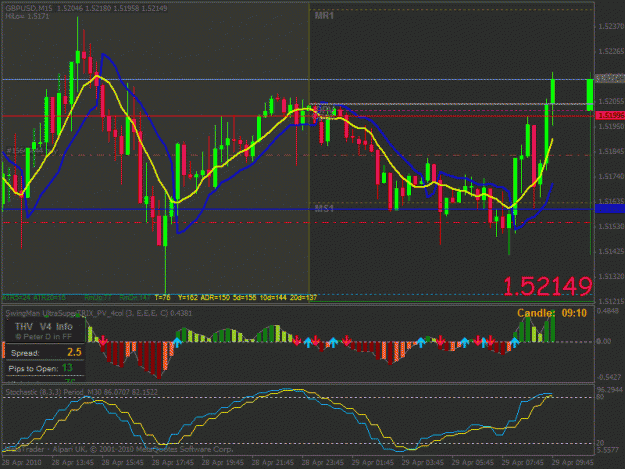Screen dimensions: 625x469
Task: Click the 5.5577 stochastic scale value
Action: 609,450
